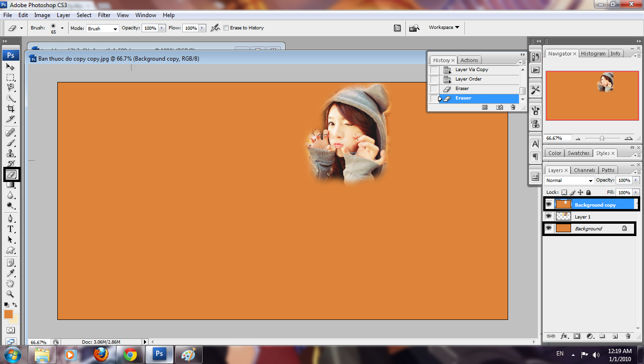Enable Erase to History checkbox
Screen dimensions: 644x364
[x=226, y=28]
